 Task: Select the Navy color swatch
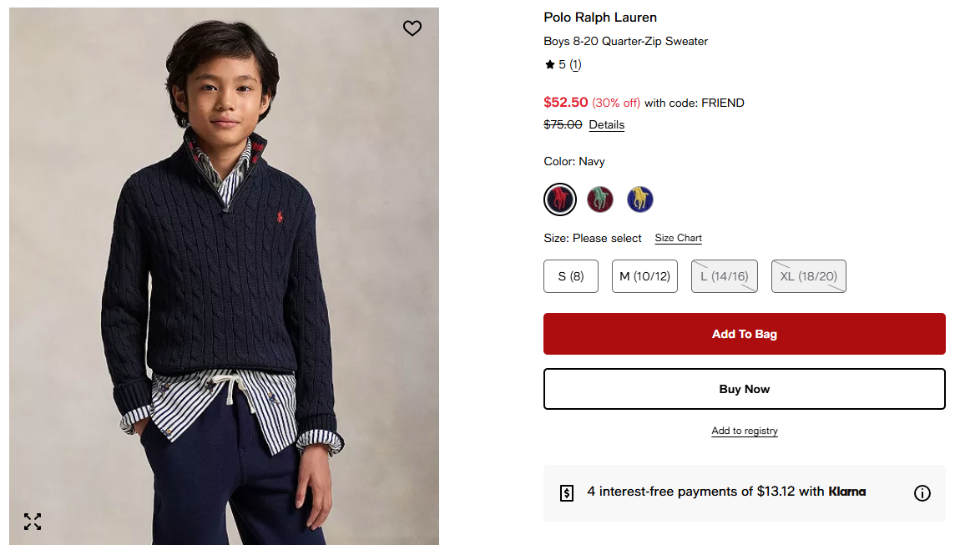click(x=560, y=199)
